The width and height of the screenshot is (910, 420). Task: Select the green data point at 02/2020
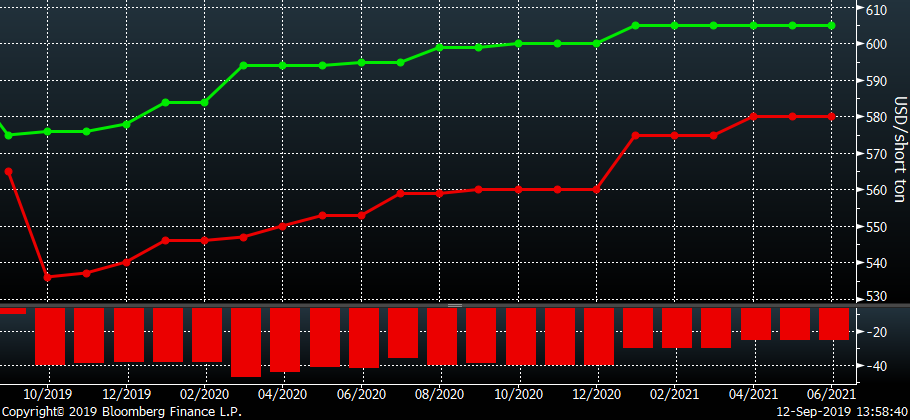(204, 102)
